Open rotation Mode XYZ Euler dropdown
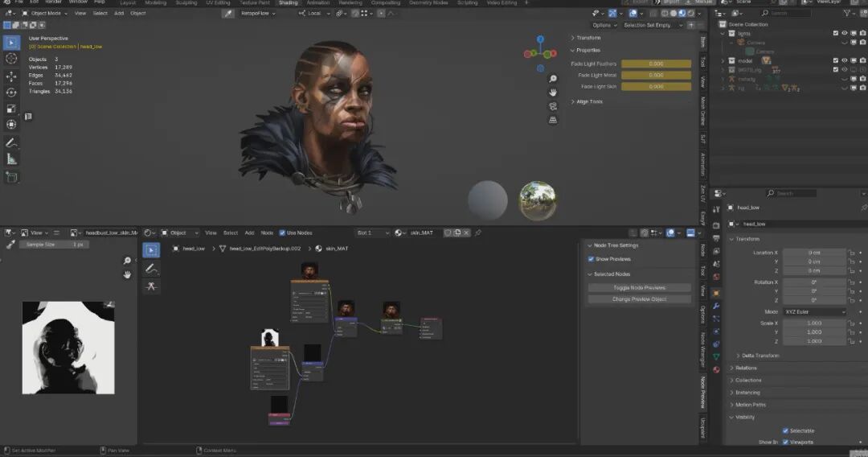The height and width of the screenshot is (457, 868). [815, 312]
